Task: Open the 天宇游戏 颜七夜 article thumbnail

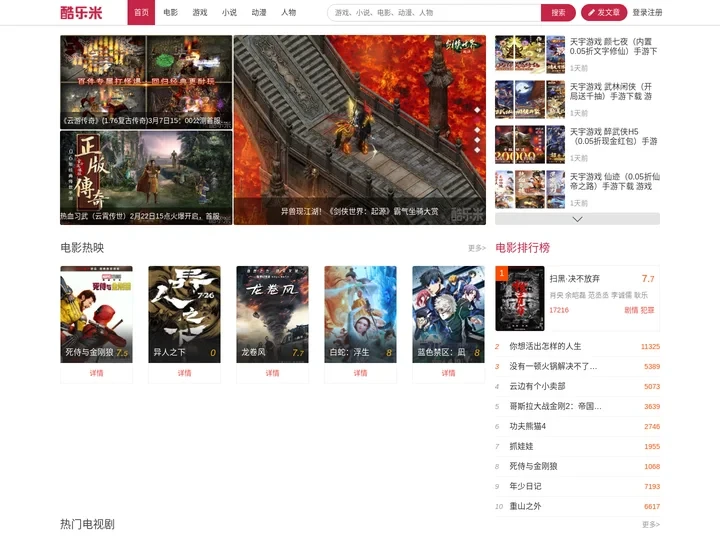Action: tap(530, 55)
